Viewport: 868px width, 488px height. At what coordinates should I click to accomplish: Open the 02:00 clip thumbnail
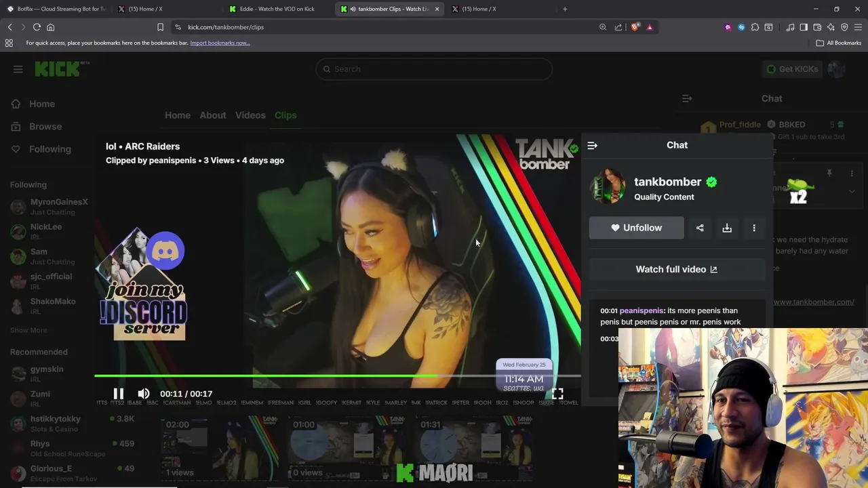[x=220, y=449]
